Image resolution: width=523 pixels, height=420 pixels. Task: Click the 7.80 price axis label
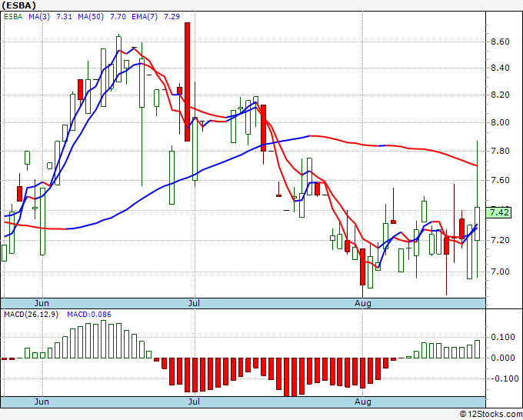tap(501, 151)
